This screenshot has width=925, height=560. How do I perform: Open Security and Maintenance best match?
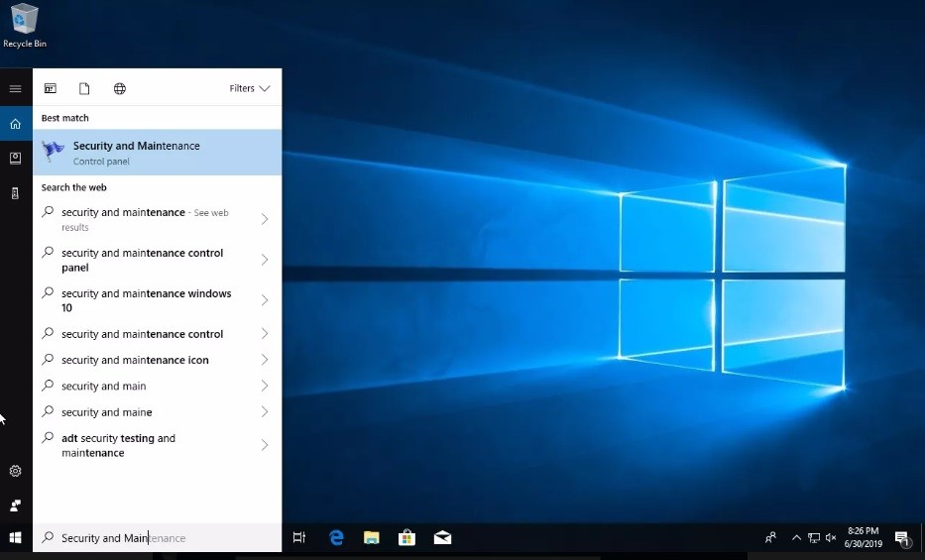(x=157, y=153)
